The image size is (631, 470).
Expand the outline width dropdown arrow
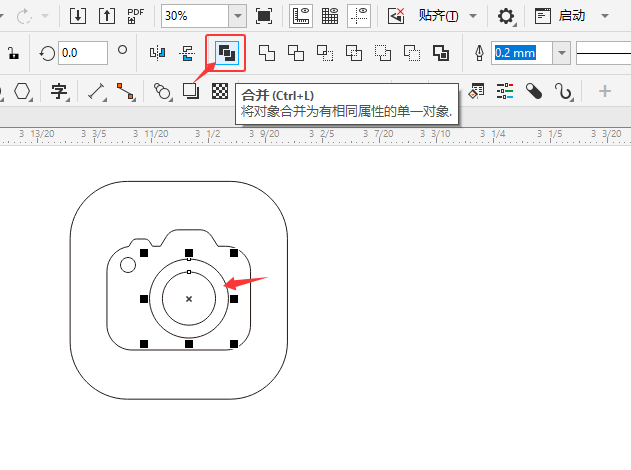click(x=562, y=53)
